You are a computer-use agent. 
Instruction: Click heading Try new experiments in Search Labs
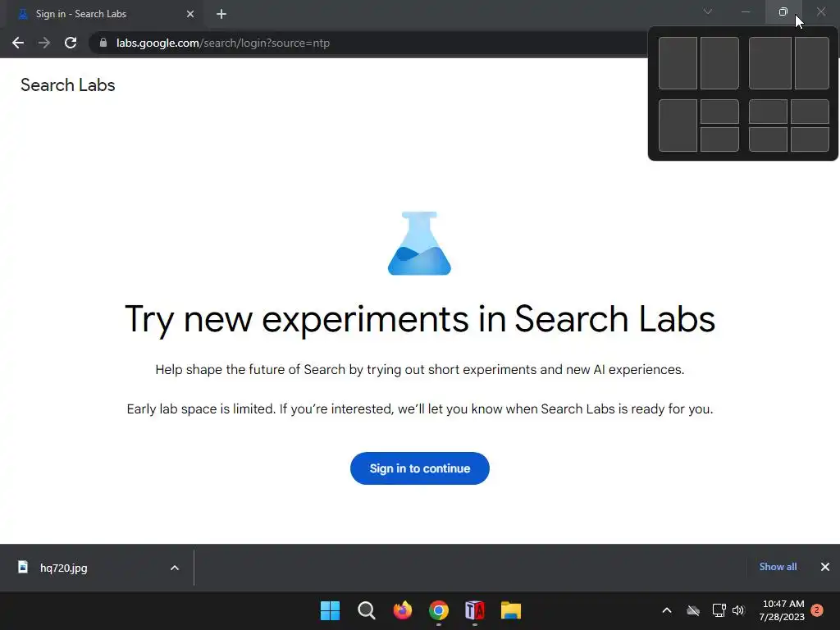click(419, 319)
